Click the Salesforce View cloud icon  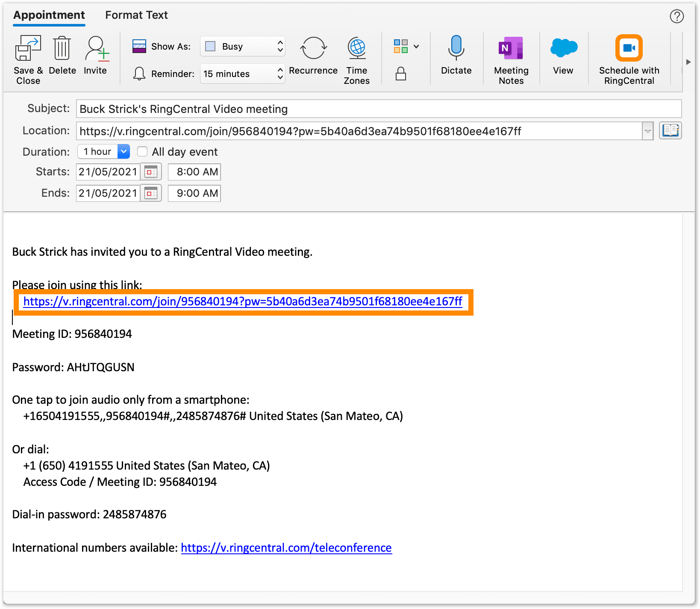[564, 48]
